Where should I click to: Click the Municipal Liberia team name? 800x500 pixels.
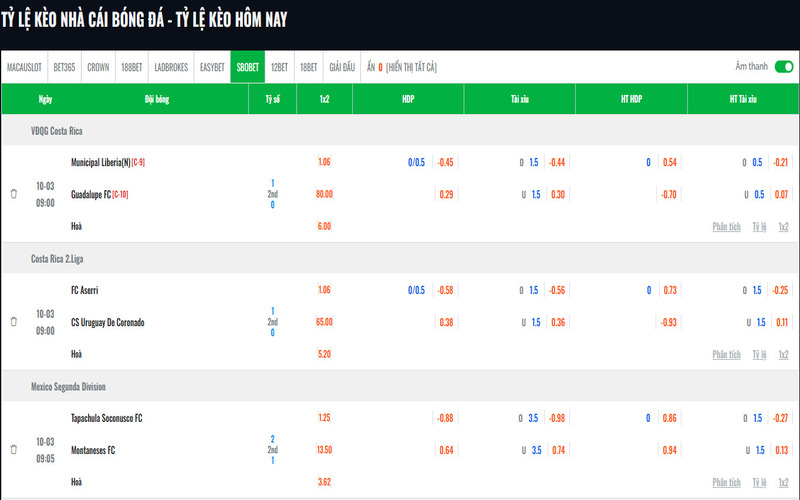point(103,162)
